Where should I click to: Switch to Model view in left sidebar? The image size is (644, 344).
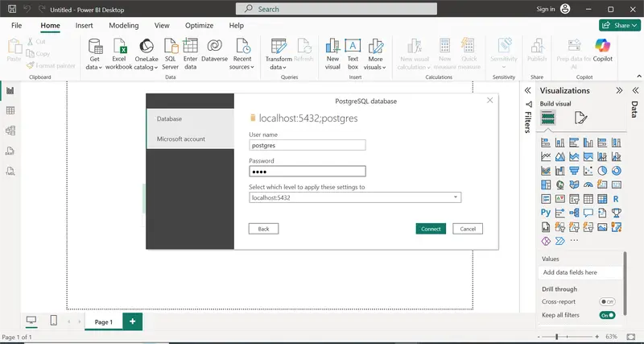10,131
